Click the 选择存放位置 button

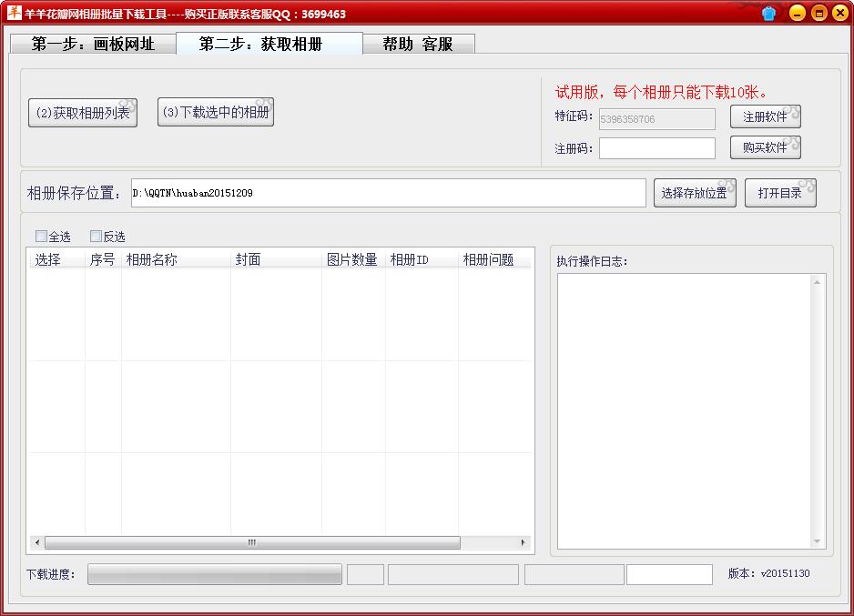(695, 193)
